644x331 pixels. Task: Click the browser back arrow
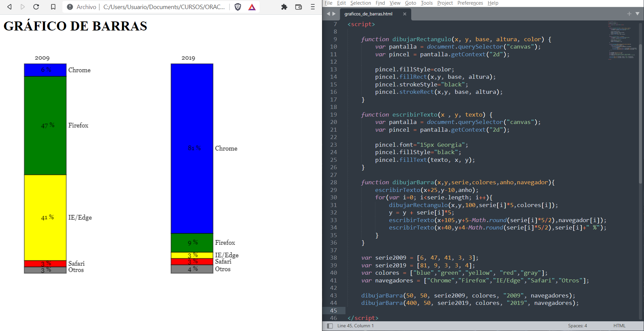(9, 7)
